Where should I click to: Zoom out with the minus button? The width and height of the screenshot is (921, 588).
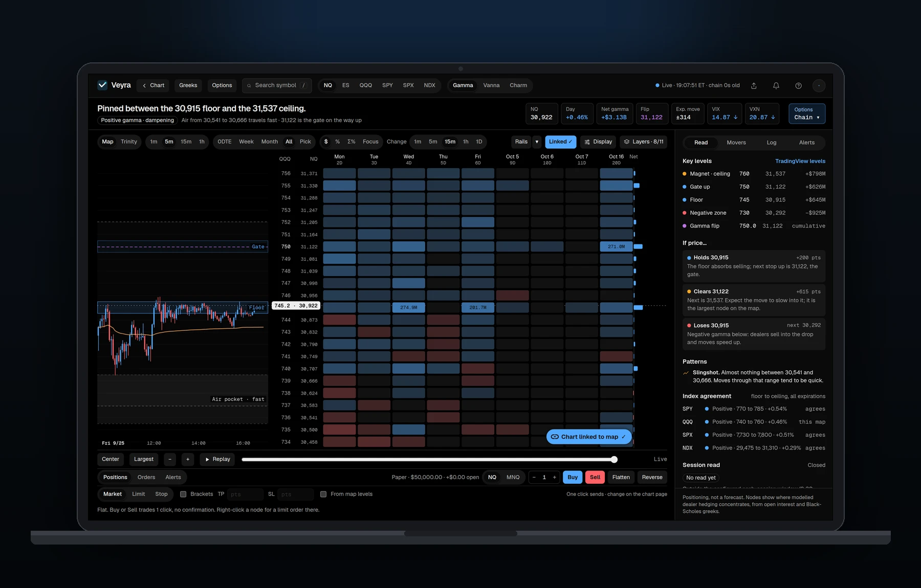tap(170, 459)
